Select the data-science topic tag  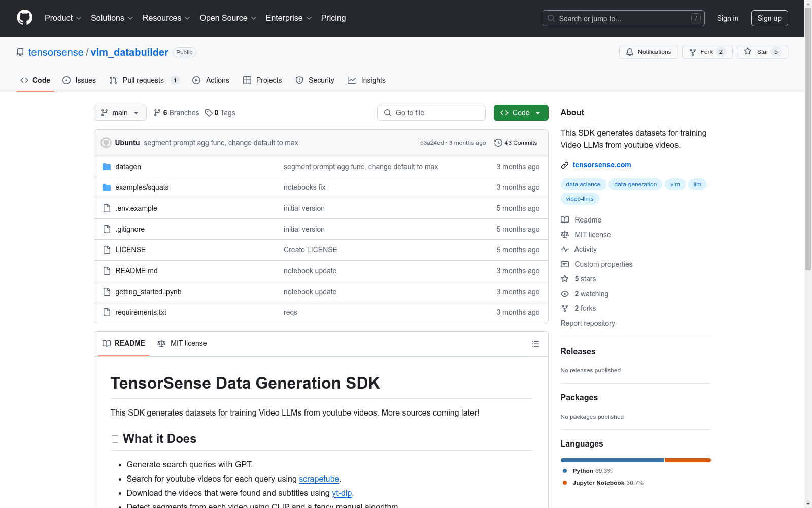(583, 184)
